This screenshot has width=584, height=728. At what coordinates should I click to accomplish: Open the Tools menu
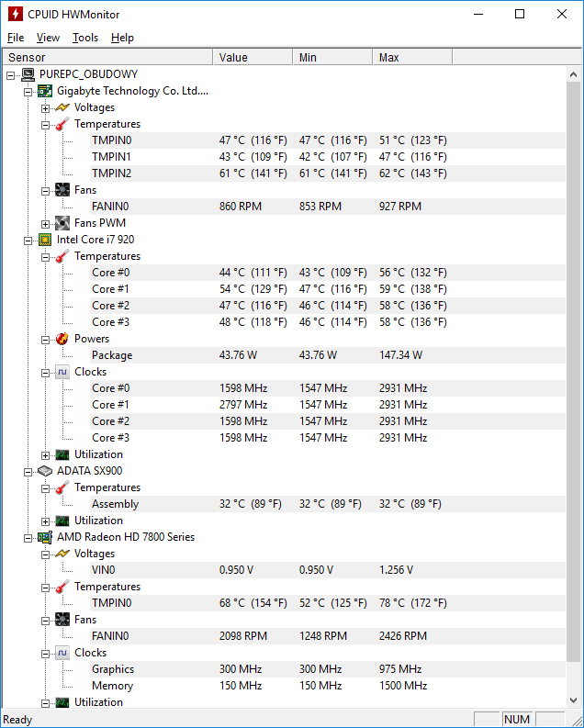[x=85, y=38]
